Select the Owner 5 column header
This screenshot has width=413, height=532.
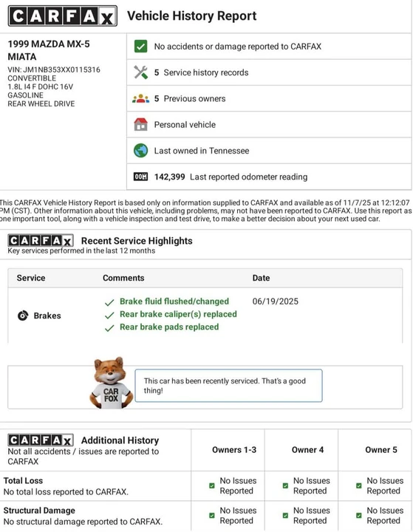pos(380,450)
